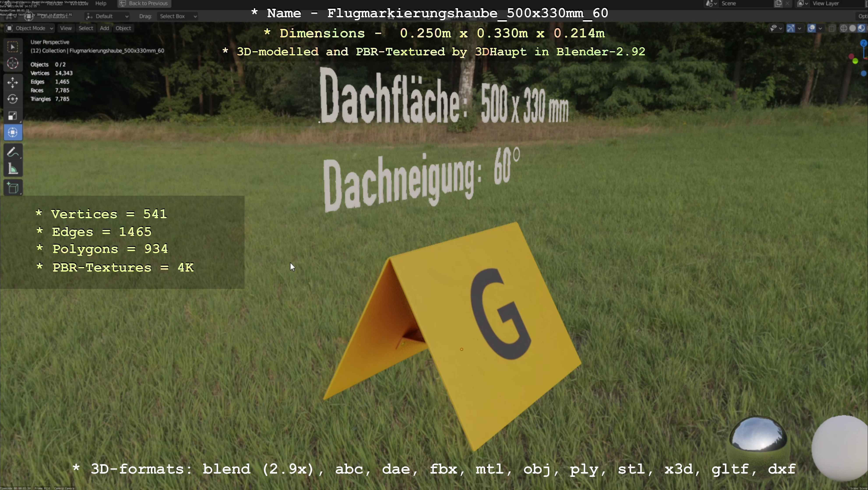Switch to Solid shading

tap(853, 28)
